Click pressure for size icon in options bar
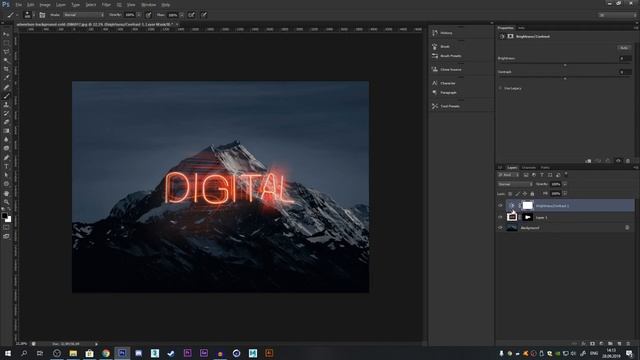640x360 pixels. 204,15
